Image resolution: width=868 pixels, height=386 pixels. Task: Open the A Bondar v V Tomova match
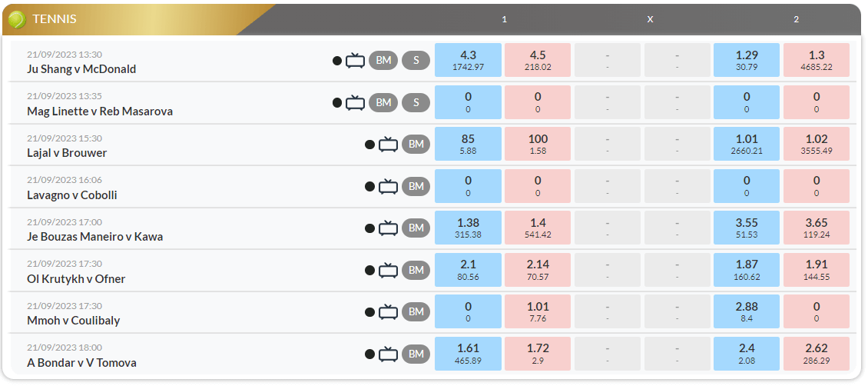coord(82,363)
